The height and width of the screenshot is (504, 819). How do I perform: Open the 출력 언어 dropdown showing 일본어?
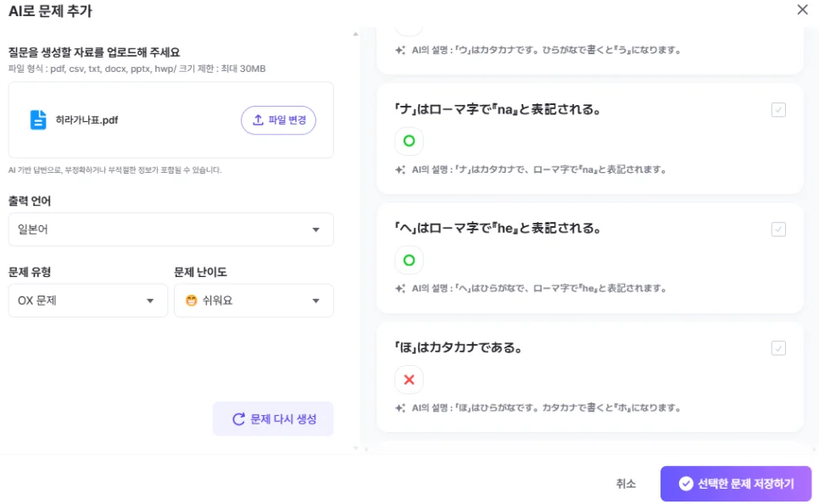click(x=170, y=229)
